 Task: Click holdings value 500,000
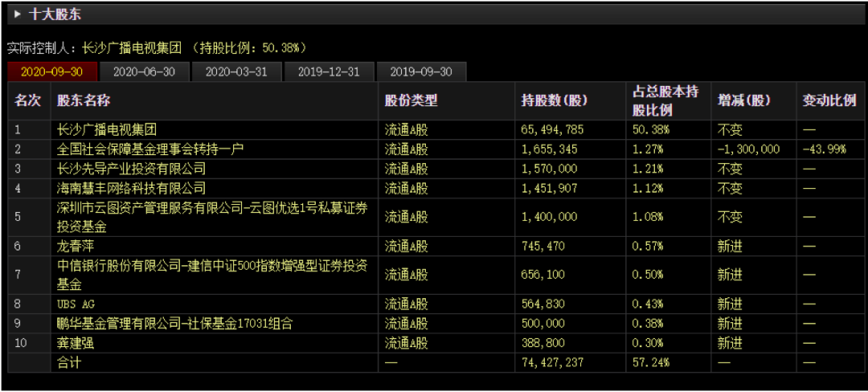543,324
